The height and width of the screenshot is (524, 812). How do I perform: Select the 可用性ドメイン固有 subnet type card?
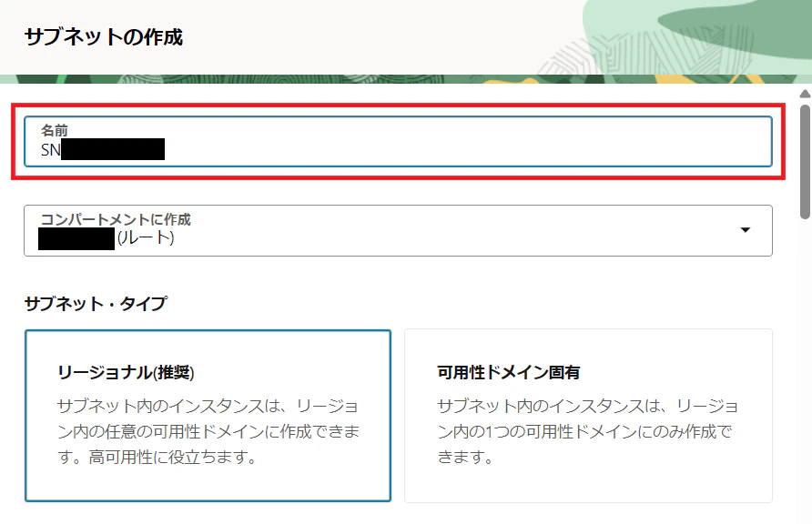(x=588, y=416)
